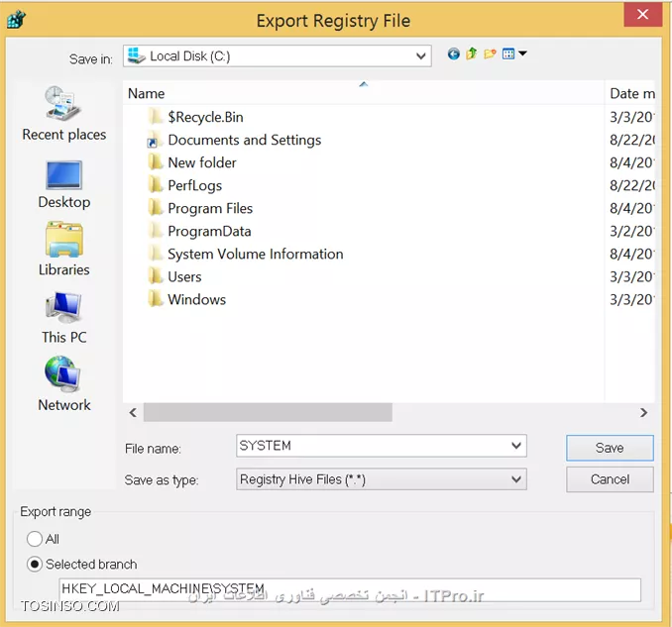Click the horizontal scrollbar thumb
The width and height of the screenshot is (672, 627).
click(268, 412)
